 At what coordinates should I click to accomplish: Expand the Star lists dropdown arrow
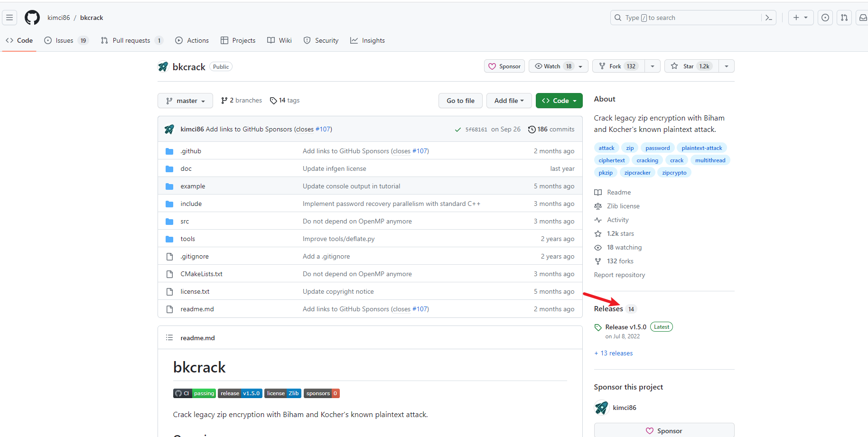pyautogui.click(x=727, y=66)
